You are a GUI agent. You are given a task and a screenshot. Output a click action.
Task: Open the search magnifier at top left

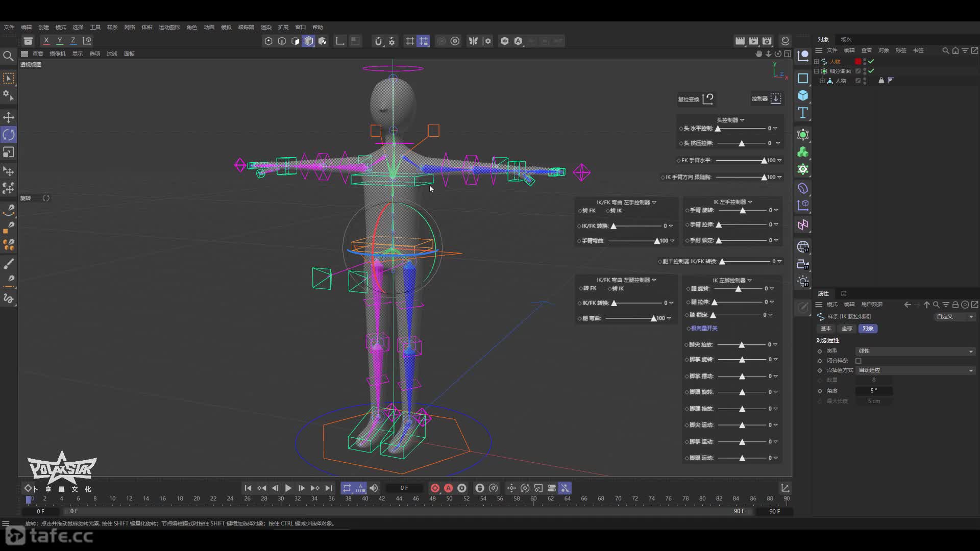click(x=8, y=56)
